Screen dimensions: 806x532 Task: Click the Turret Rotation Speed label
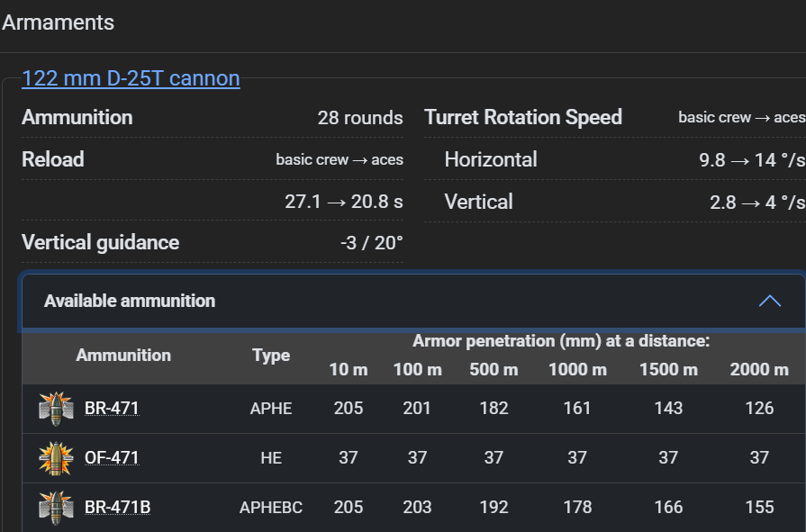coord(523,118)
